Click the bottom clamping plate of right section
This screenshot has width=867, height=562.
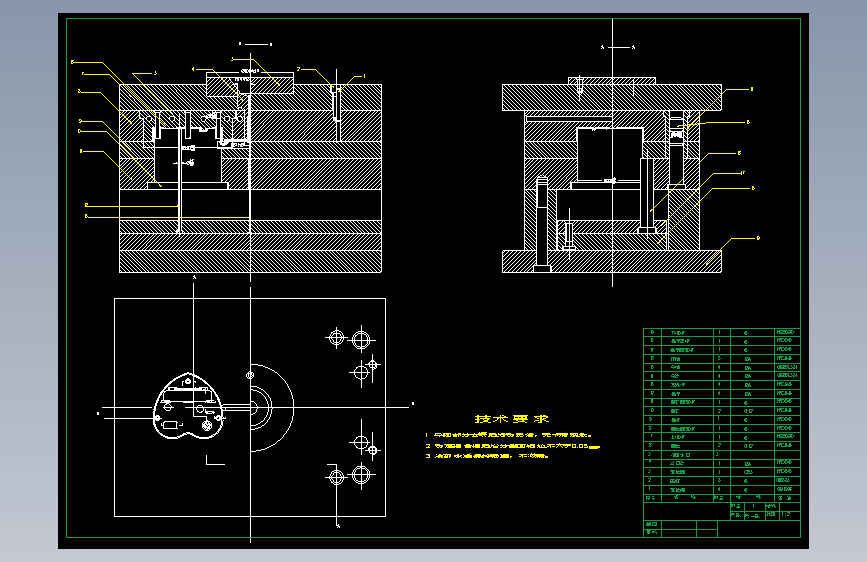point(612,262)
